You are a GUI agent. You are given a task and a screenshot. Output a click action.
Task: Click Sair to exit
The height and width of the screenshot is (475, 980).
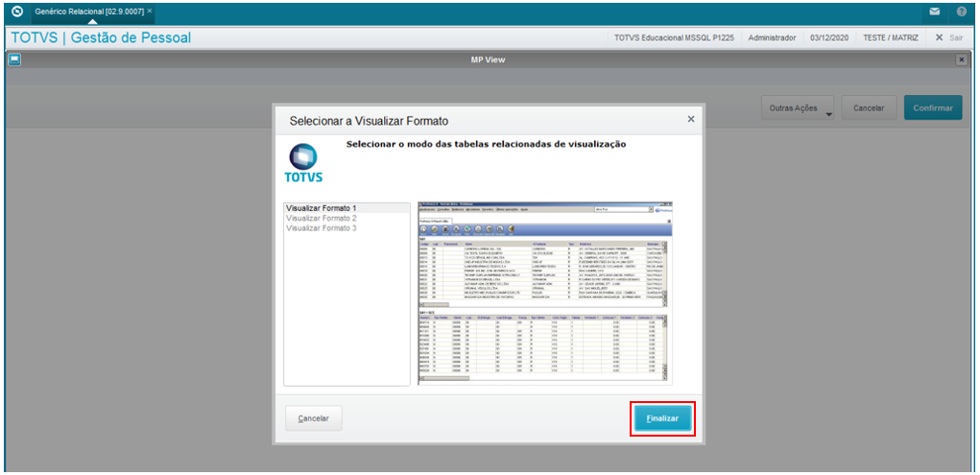[x=948, y=37]
